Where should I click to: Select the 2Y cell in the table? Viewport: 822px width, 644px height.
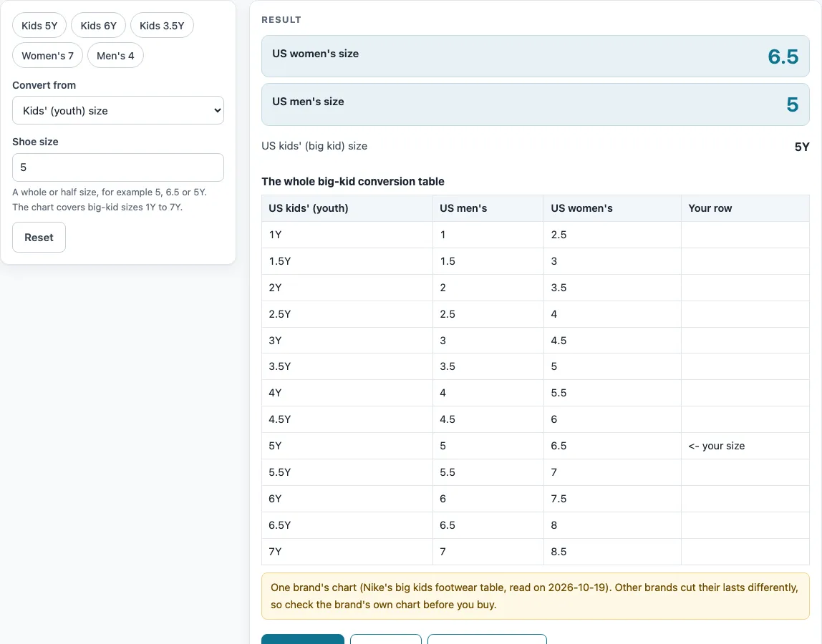pos(347,288)
